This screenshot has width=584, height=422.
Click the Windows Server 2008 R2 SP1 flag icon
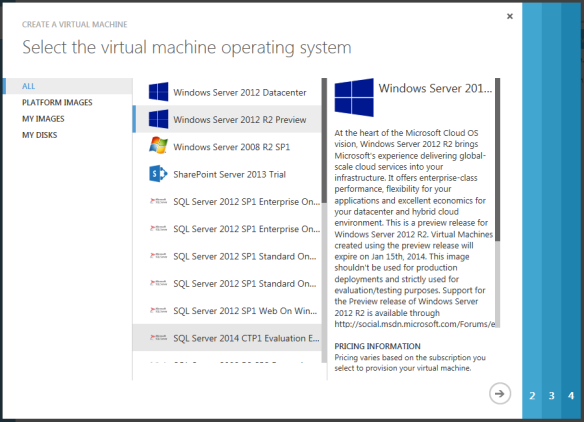point(158,146)
